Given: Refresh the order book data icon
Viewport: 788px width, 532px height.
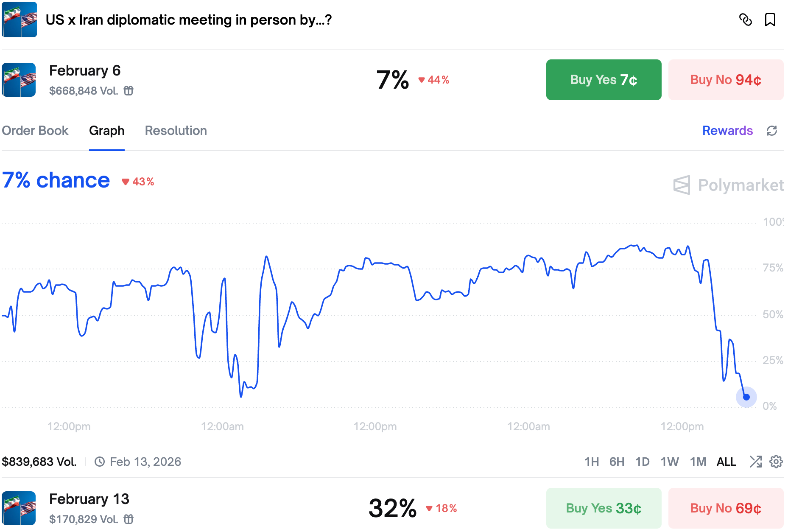Looking at the screenshot, I should 772,131.
